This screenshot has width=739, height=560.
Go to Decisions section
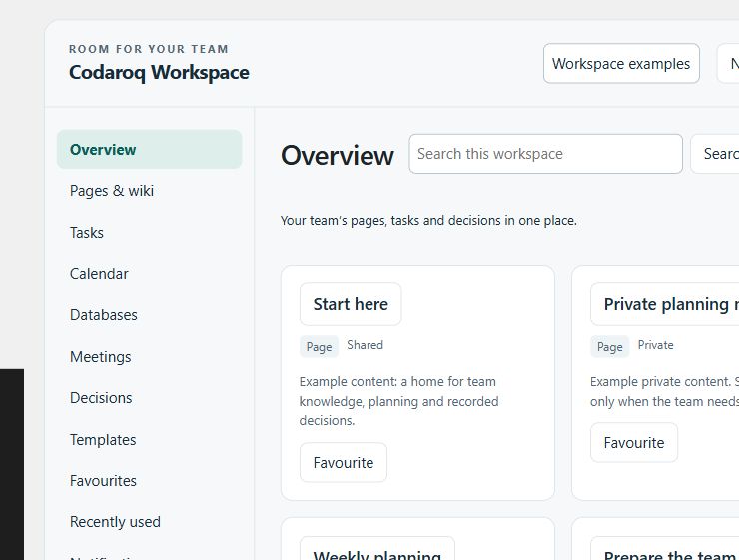point(150,398)
